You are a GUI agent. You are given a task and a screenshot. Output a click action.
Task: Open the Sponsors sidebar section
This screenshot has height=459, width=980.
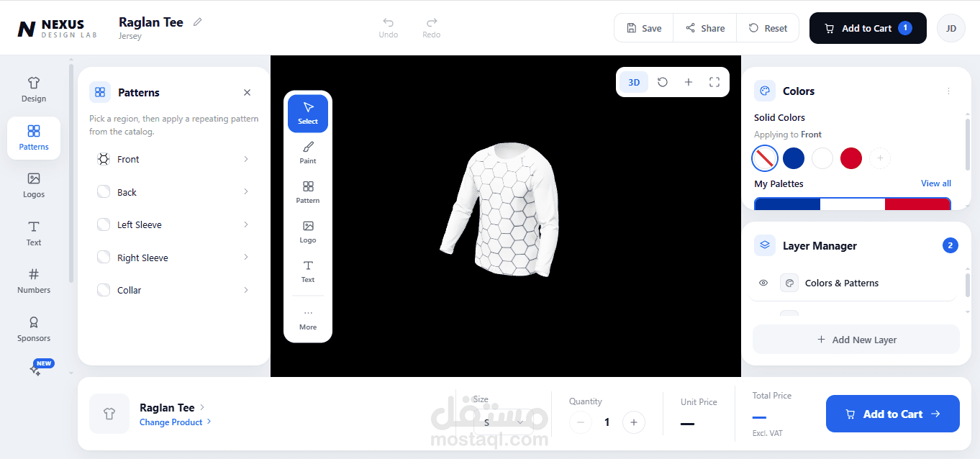click(x=34, y=330)
